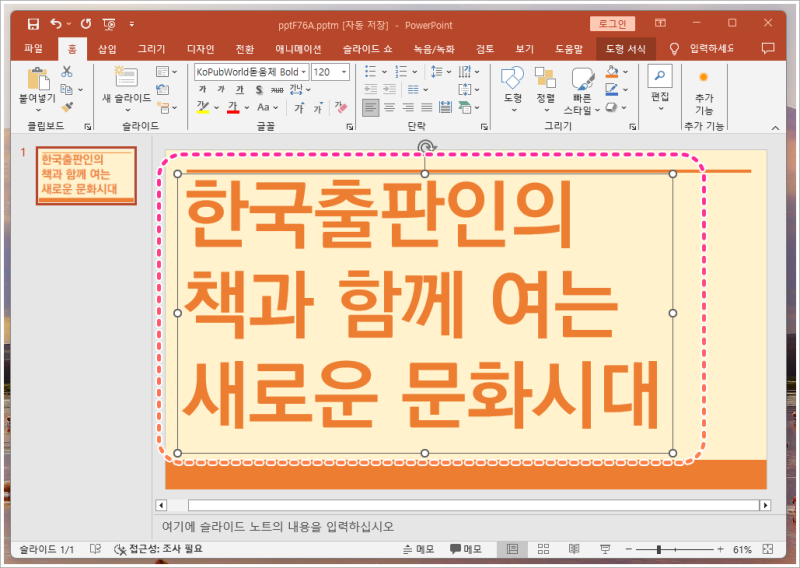The height and width of the screenshot is (568, 800).
Task: Click the accessibility check status icon
Action: (120, 549)
